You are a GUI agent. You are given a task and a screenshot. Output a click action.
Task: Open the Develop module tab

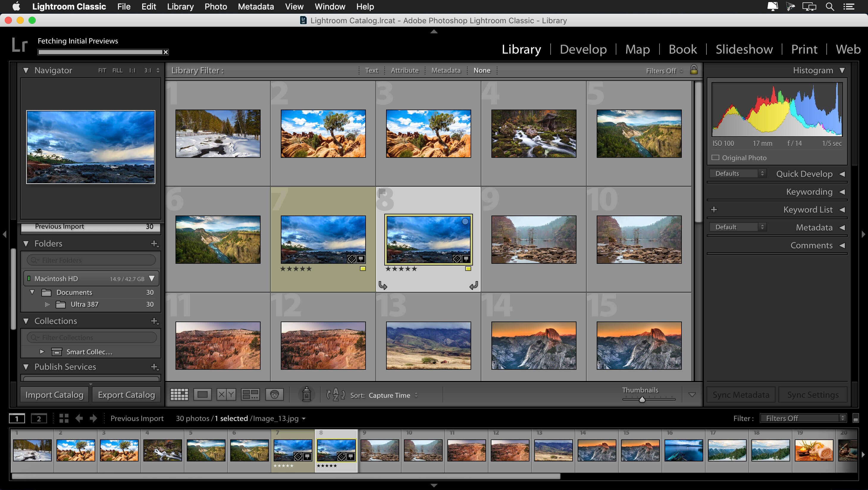[583, 49]
